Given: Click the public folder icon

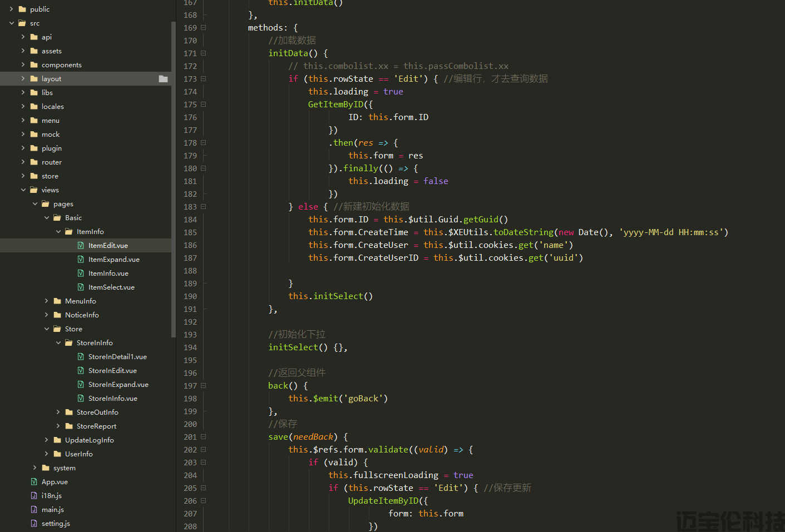Looking at the screenshot, I should [x=22, y=9].
